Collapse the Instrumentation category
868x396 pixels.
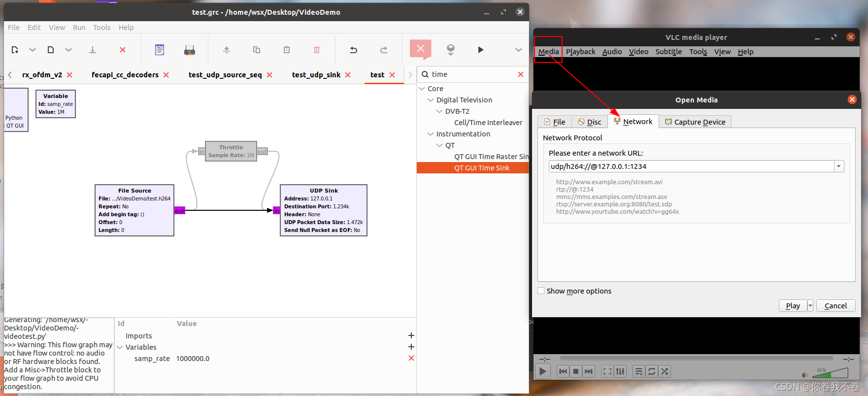point(431,134)
